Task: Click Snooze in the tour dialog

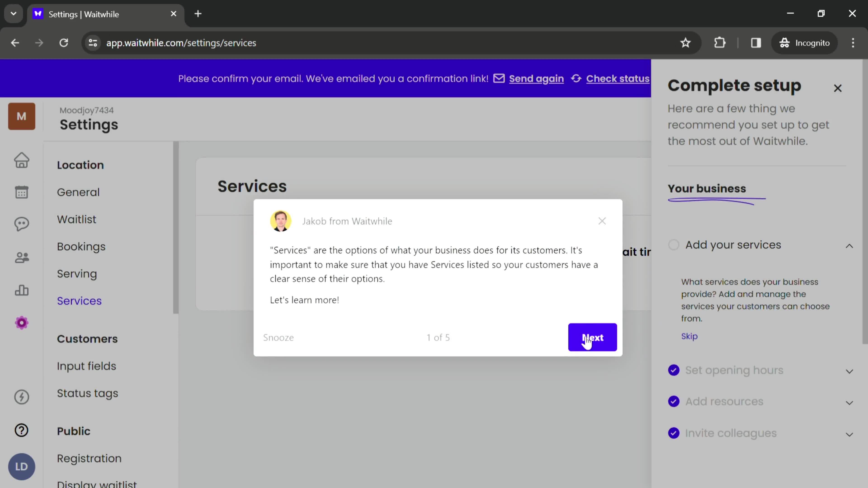Action: [x=278, y=338]
